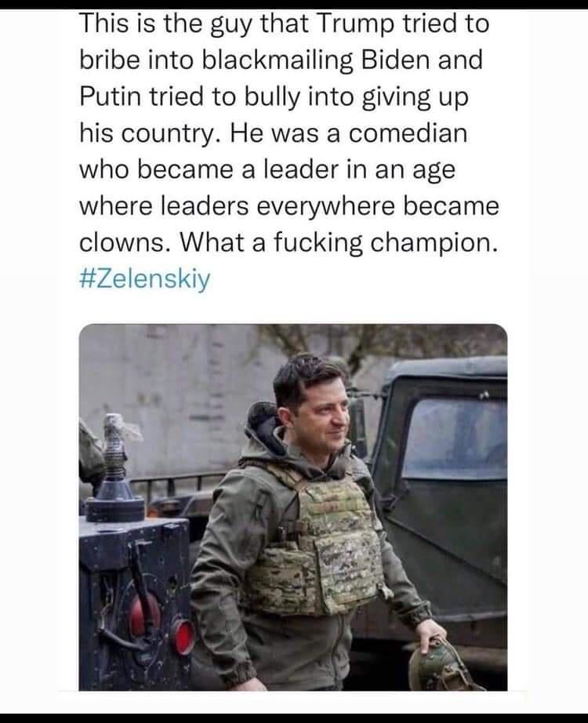Click the word "everywhere" in the tweet
The height and width of the screenshot is (723, 588).
click(x=325, y=207)
